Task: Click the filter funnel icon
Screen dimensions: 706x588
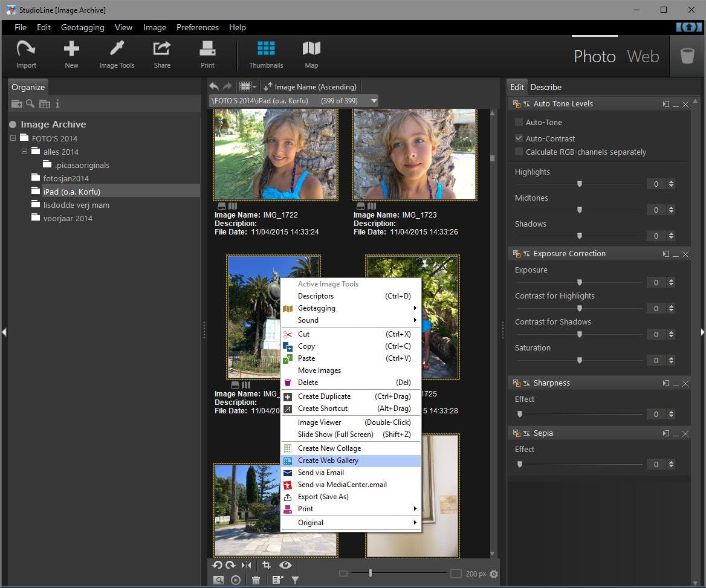Action: pos(295,580)
